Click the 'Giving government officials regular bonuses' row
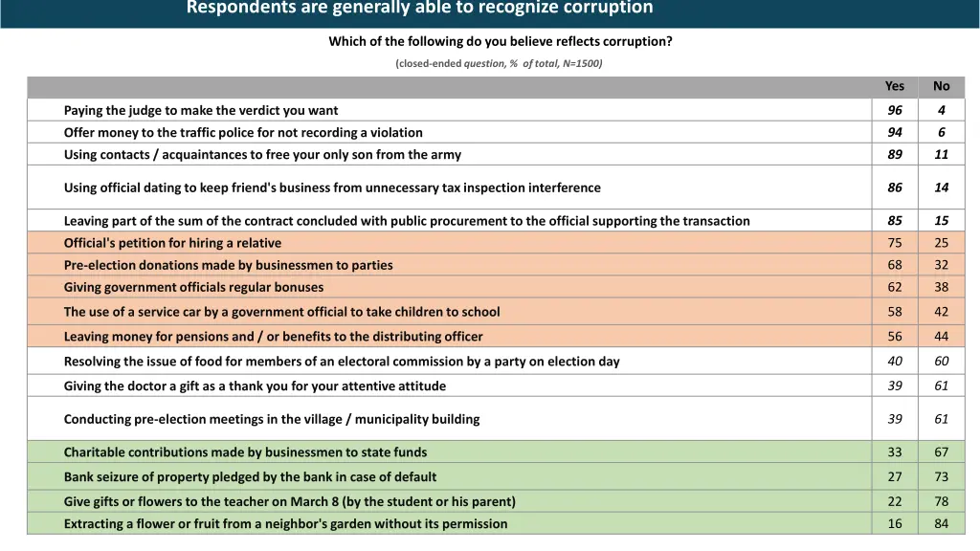 [193, 287]
